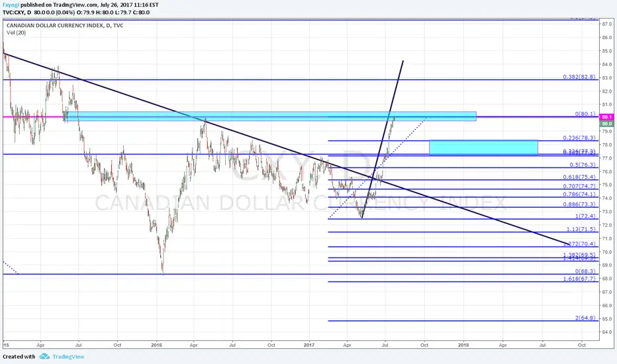The image size is (617, 364).
Task: Select the small cyan rectangle below the 0.236 level
Action: click(x=483, y=147)
